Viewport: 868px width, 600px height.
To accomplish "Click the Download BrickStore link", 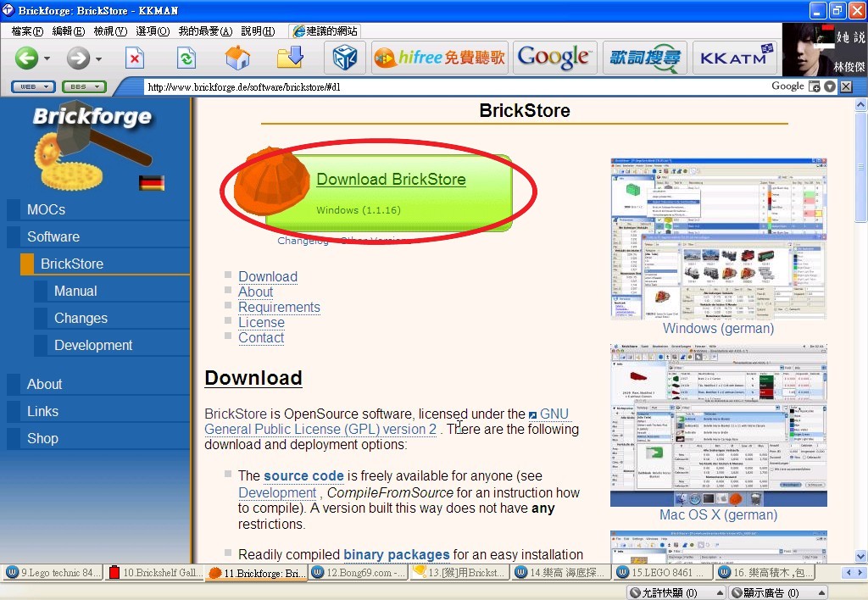I will 391,180.
